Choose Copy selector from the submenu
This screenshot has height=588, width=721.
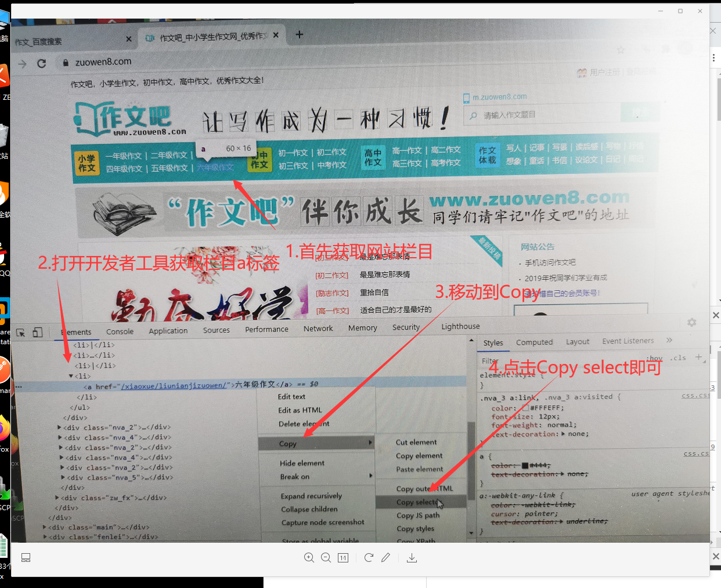click(x=421, y=502)
